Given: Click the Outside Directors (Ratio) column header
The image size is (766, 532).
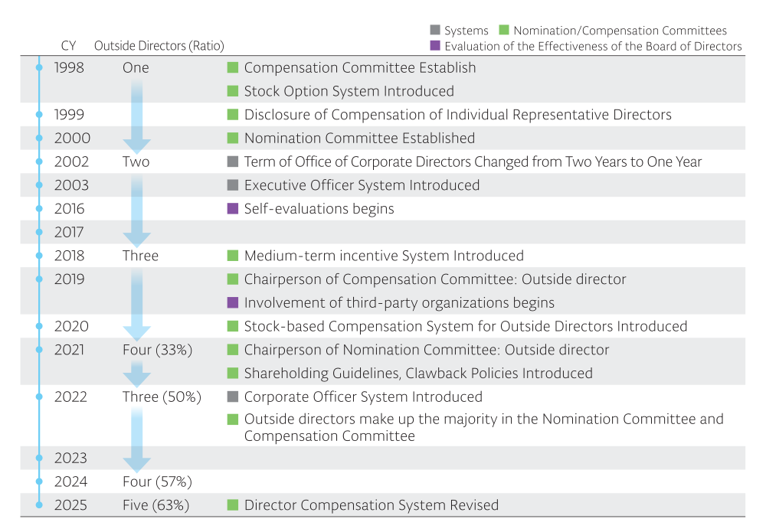Looking at the screenshot, I should pyautogui.click(x=159, y=45).
